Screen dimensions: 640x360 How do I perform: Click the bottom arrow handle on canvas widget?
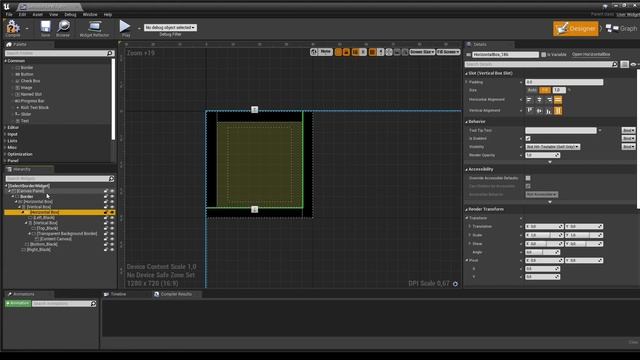(255, 209)
